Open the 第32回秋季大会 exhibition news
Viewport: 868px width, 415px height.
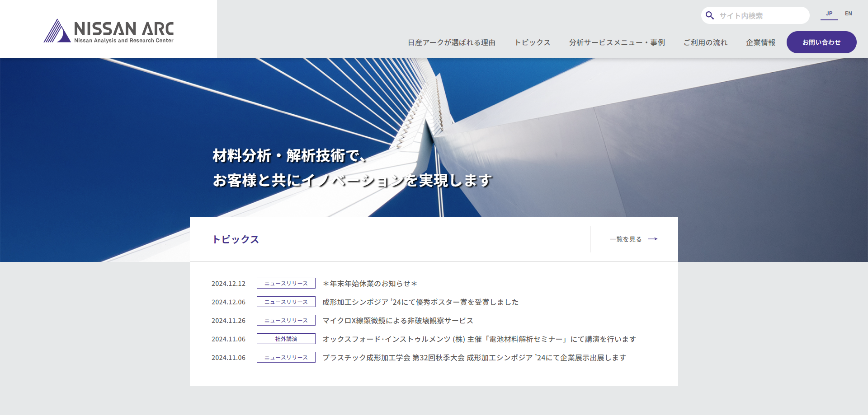tap(474, 358)
